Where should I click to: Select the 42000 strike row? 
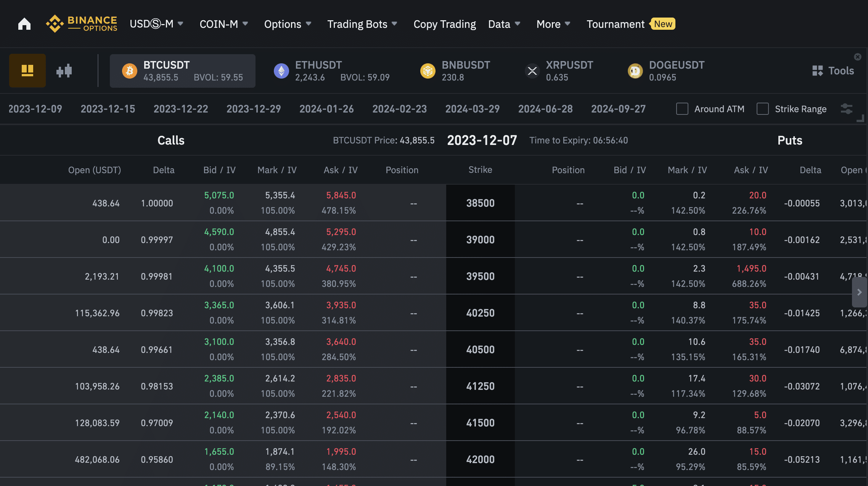point(481,459)
